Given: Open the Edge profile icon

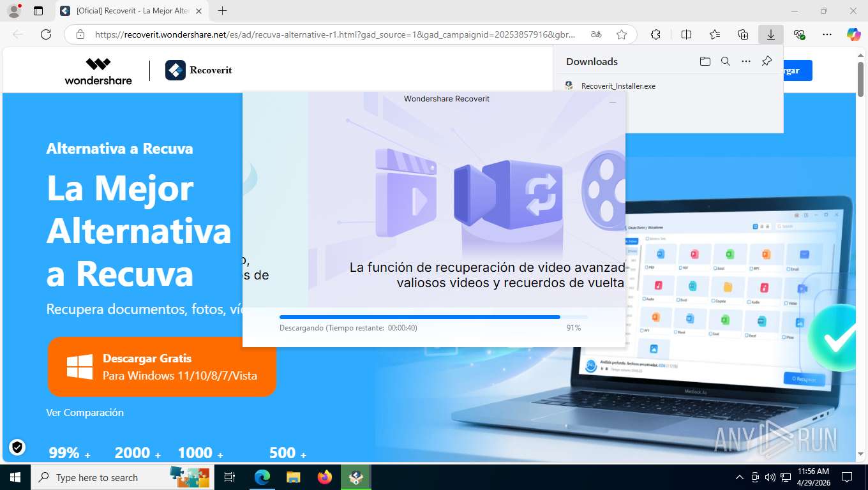Looking at the screenshot, I should tap(13, 11).
